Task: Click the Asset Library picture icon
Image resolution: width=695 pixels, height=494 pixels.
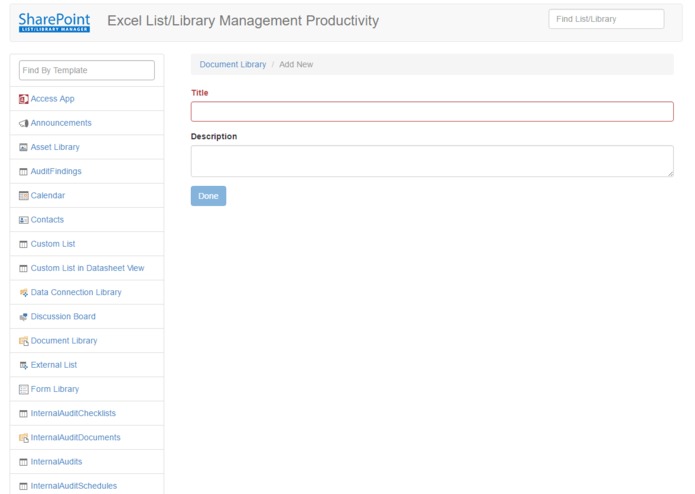Action: (x=23, y=147)
